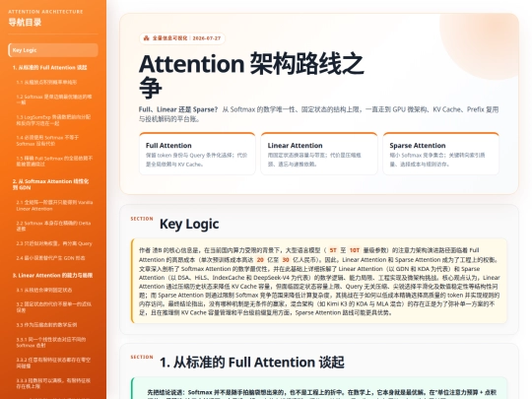Jump to sidebar item 2.2 Softmax Delta
532x399 pixels.
(x=53, y=226)
